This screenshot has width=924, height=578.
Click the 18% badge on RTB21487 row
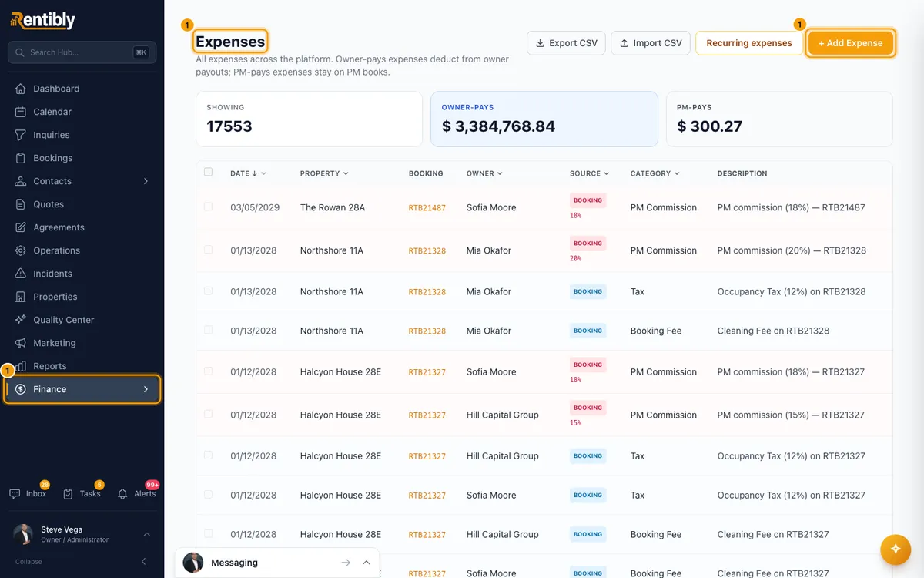(x=576, y=216)
